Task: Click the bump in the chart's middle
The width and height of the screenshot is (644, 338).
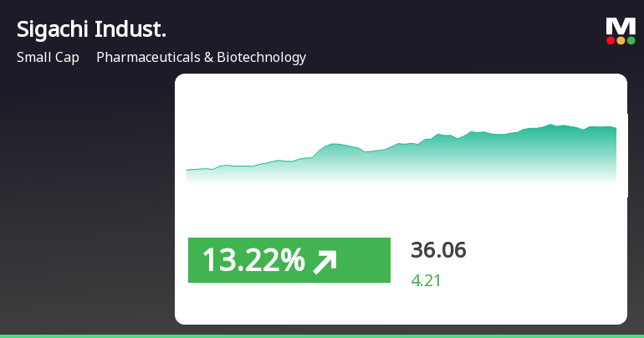Action: [335, 145]
